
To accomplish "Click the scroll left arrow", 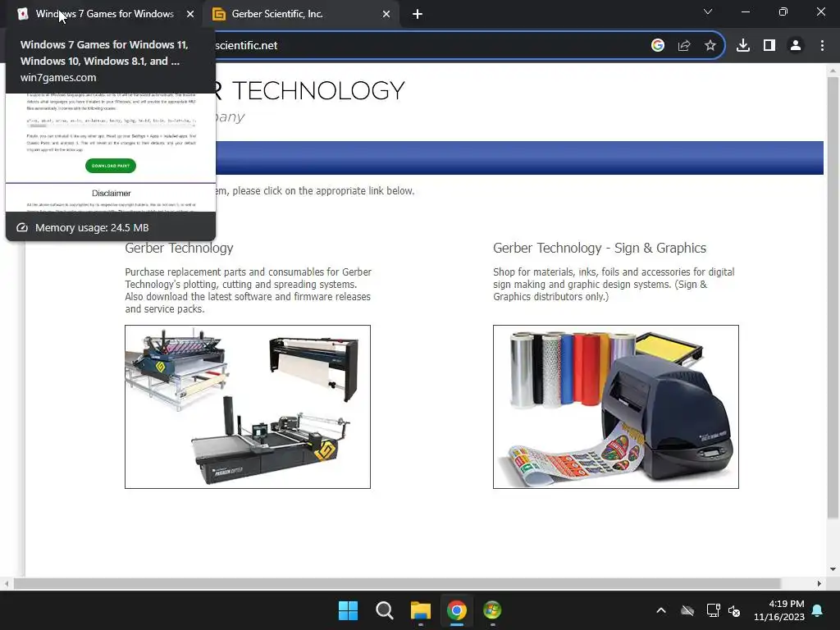I will (6, 583).
